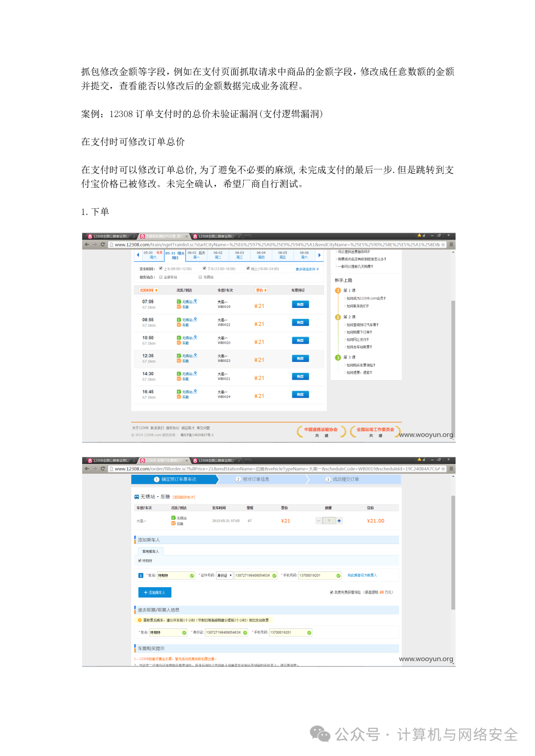This screenshot has height=756, width=535.
Task: Switch to 常用乘车人 tab
Action: click(x=151, y=552)
